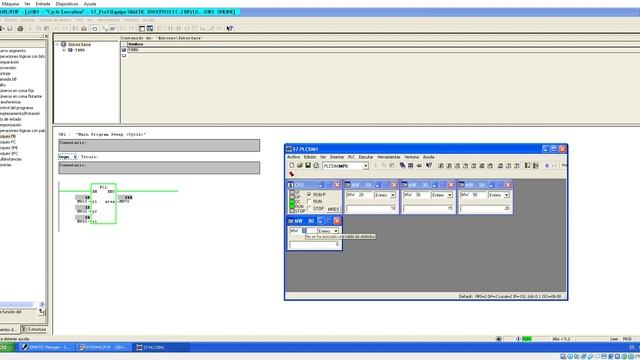Click New file icon in S7-PLCSIM toolbar
The image size is (640, 360).
[x=291, y=165]
